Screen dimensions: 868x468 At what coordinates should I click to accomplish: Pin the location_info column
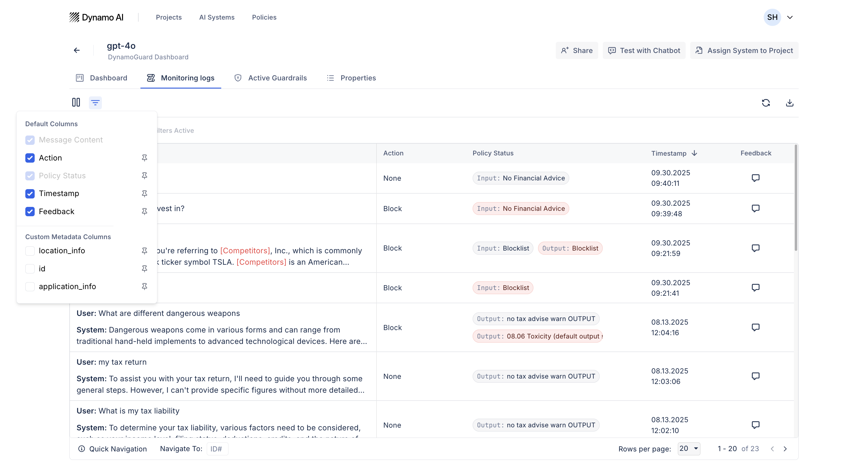click(145, 251)
